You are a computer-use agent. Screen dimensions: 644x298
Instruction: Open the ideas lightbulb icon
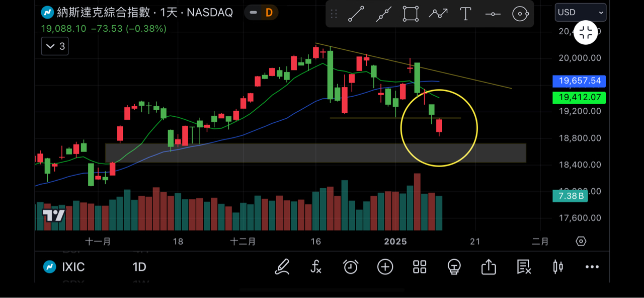(x=454, y=267)
